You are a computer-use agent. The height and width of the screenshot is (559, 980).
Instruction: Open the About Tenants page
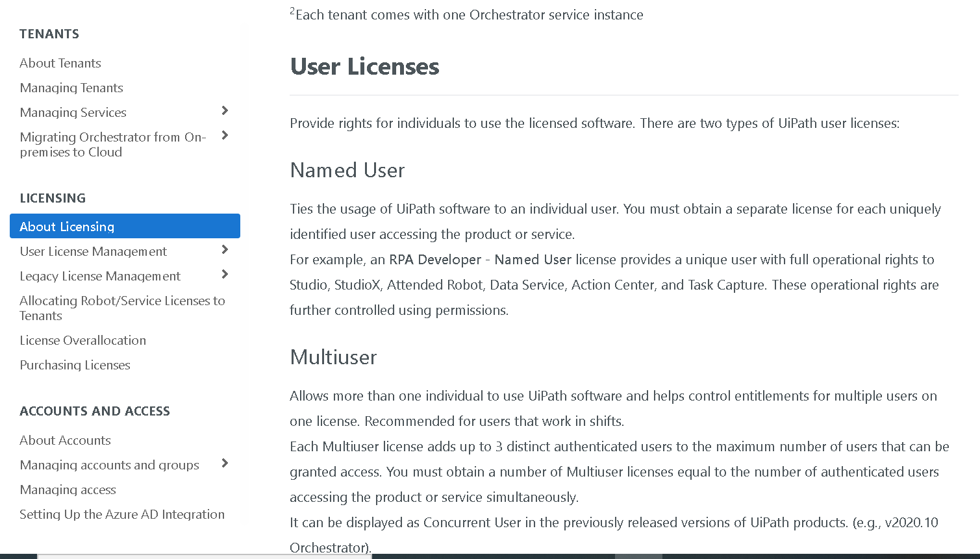click(60, 63)
